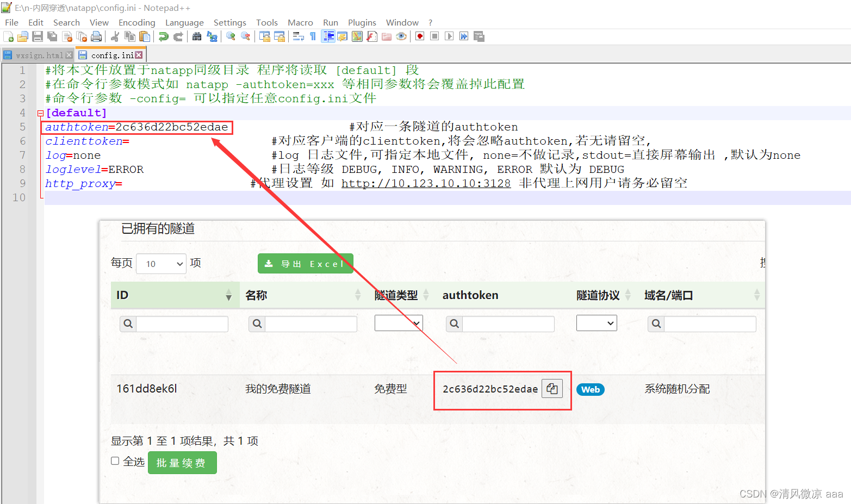Open the Plugins menu
The height and width of the screenshot is (504, 851).
[x=362, y=22]
